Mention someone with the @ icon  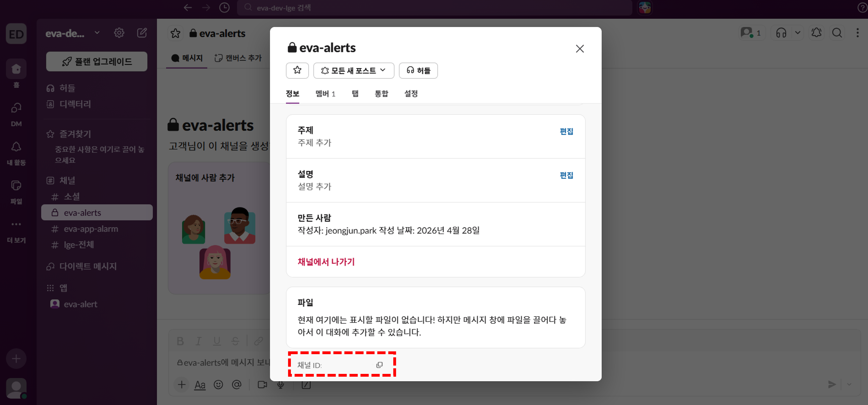pos(237,384)
